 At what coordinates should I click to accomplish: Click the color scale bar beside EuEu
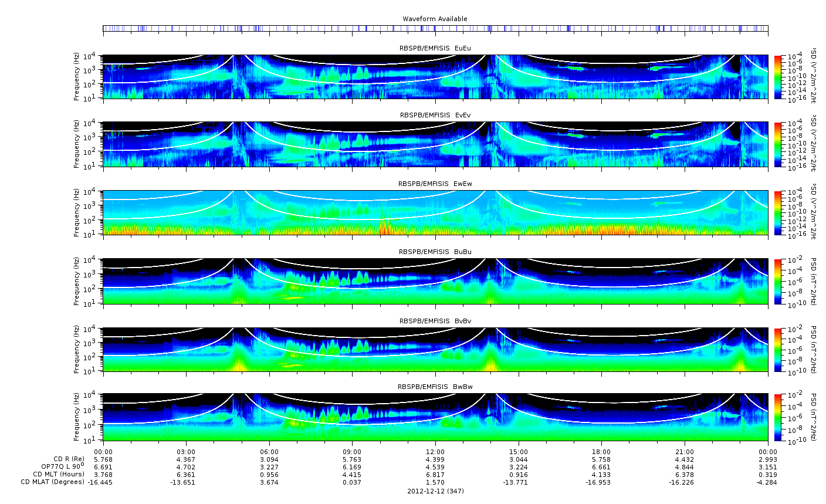tap(778, 77)
